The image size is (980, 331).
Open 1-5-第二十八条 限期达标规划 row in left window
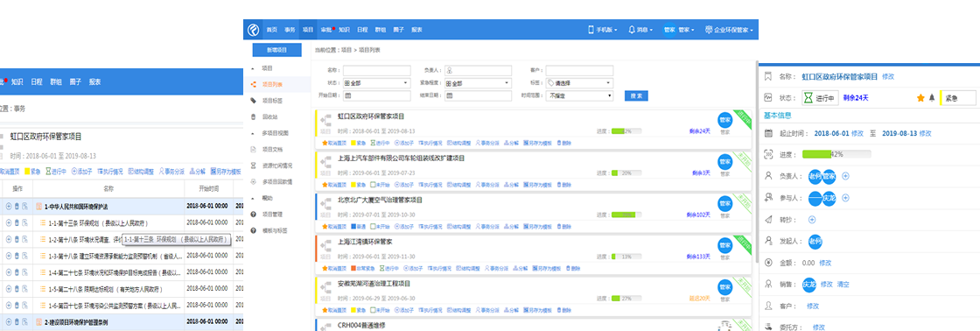coord(104,290)
